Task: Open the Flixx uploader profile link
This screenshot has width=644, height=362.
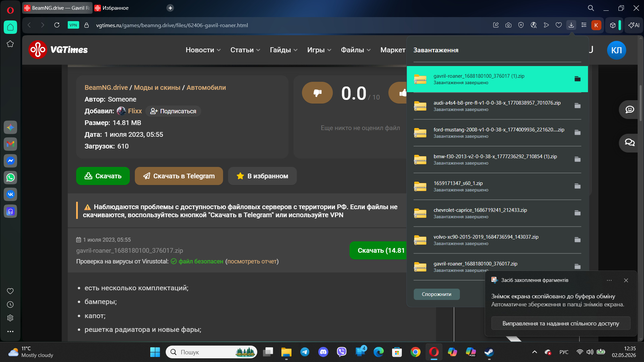Action: (135, 111)
